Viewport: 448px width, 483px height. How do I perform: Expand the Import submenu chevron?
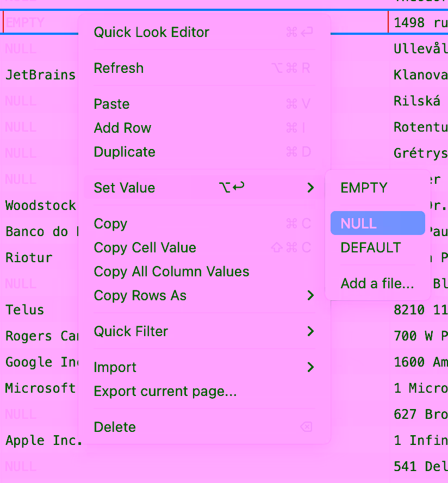310,367
